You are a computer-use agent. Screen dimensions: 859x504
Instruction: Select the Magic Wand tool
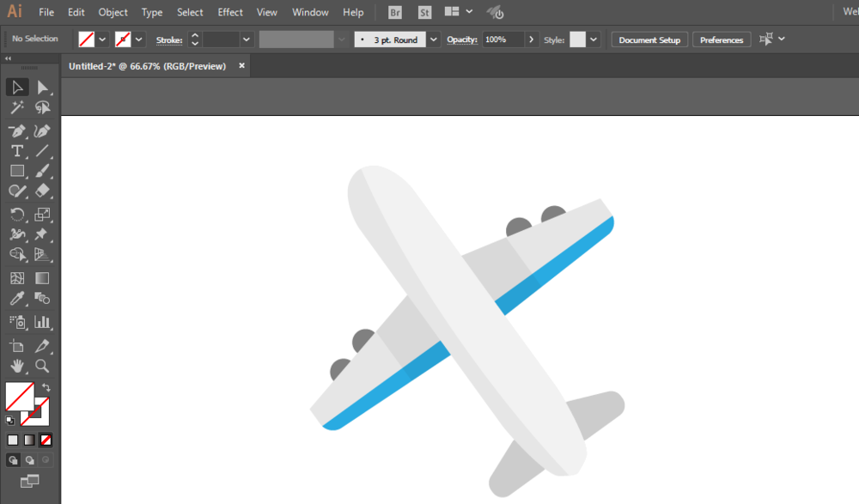point(16,107)
